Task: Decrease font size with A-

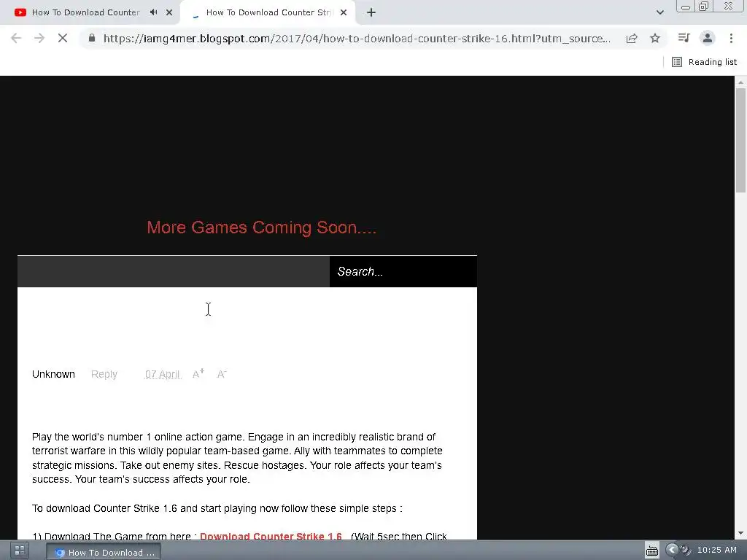Action: click(222, 374)
